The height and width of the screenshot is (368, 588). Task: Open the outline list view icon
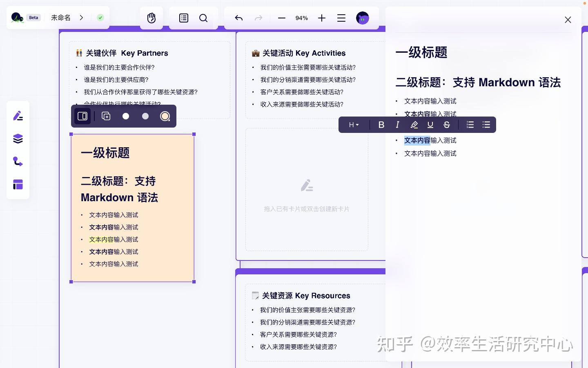coord(183,18)
